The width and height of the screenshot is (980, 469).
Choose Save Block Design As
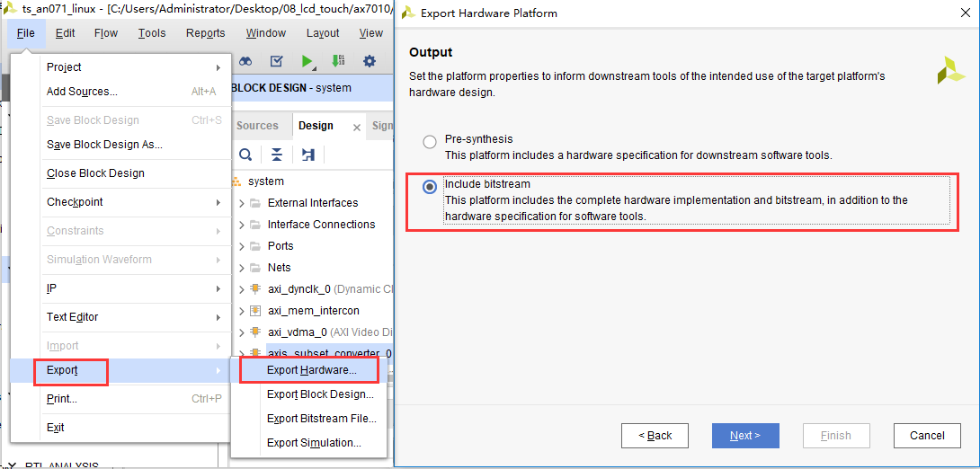pyautogui.click(x=120, y=145)
